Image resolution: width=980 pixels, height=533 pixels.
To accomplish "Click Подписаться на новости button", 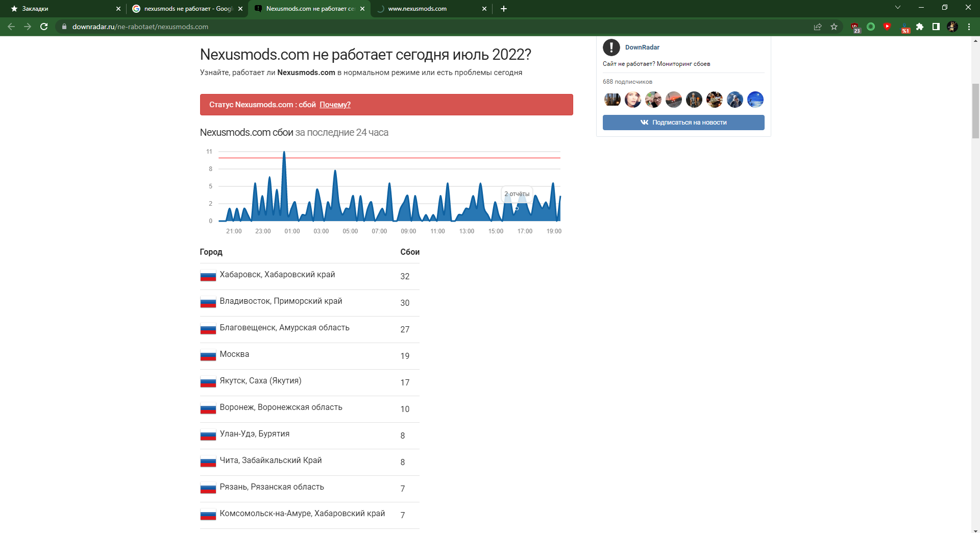I will [683, 123].
